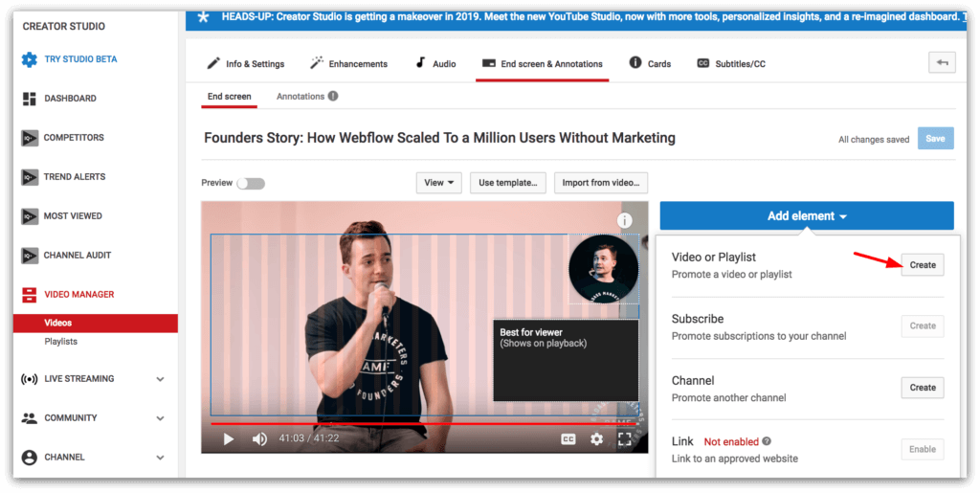Click Use template button

pos(508,183)
